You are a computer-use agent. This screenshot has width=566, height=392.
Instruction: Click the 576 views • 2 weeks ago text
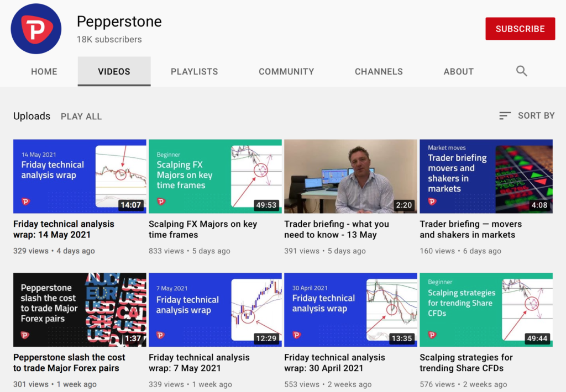pos(463,384)
